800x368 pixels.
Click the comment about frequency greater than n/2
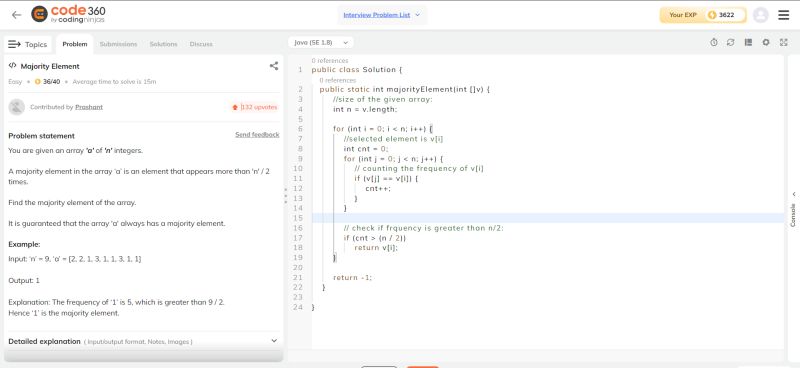(x=423, y=228)
